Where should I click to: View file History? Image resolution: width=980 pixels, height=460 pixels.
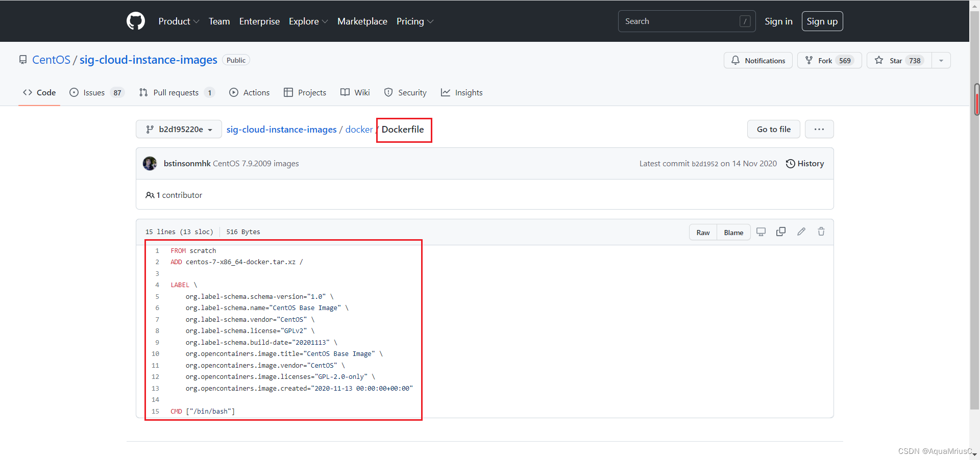(x=805, y=163)
